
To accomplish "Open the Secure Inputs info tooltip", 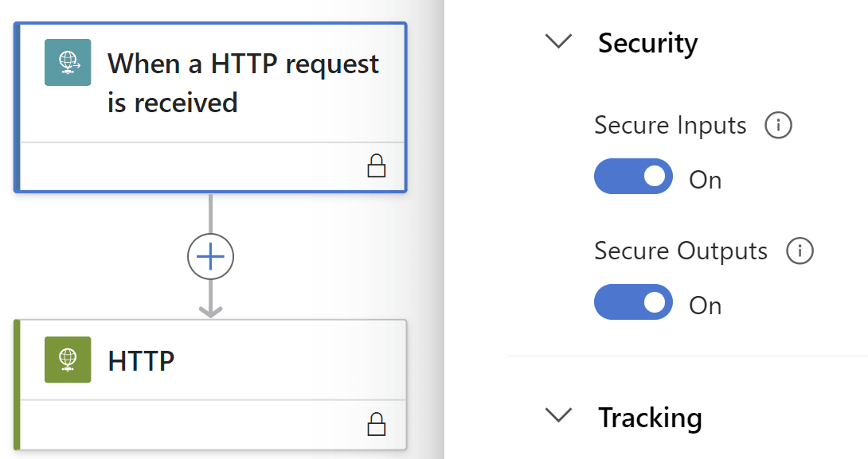I will point(779,125).
